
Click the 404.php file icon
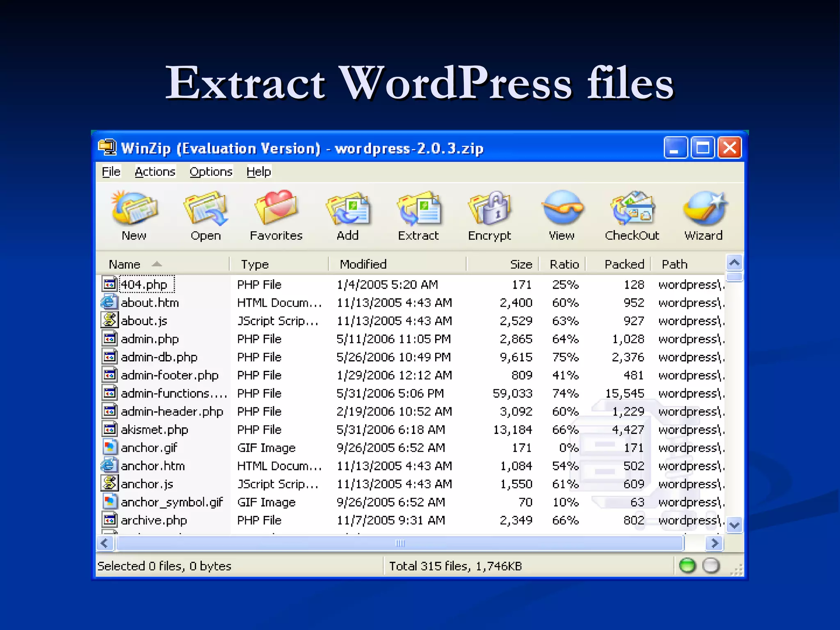(109, 284)
